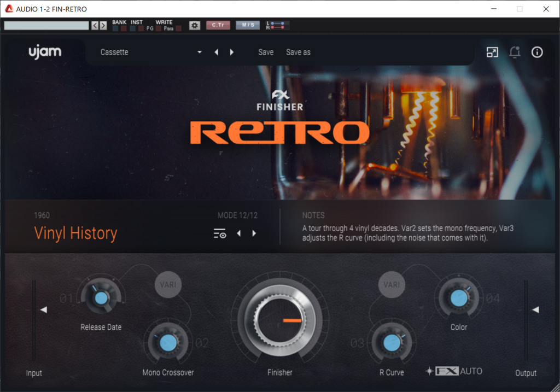The width and height of the screenshot is (560, 392).
Task: Click the Mono Crossover knob
Action: click(168, 343)
